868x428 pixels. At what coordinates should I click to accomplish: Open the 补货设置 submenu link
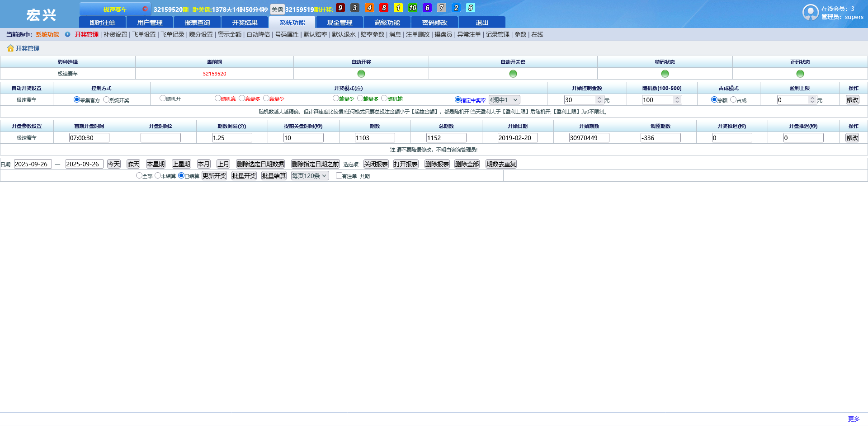pos(115,34)
